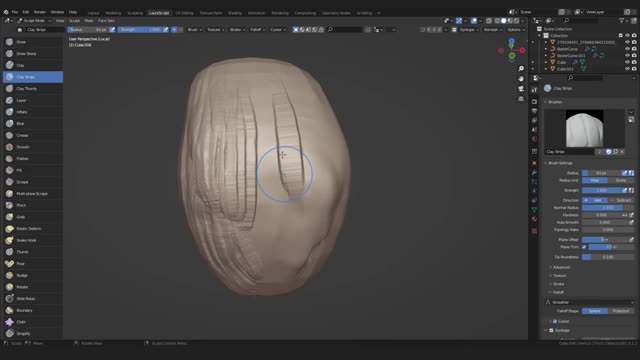The height and width of the screenshot is (360, 640).
Task: Toggle the Plane Trim checkbox
Action: click(584, 247)
